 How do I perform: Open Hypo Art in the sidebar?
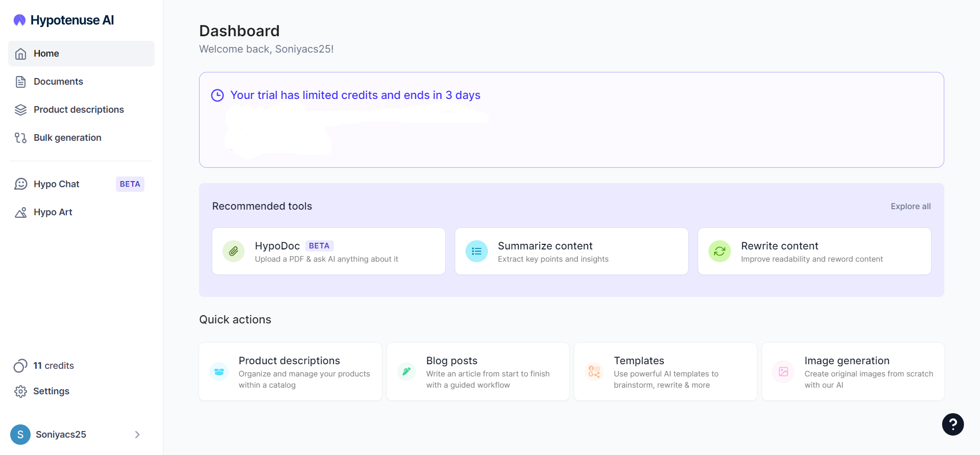[x=81, y=212]
